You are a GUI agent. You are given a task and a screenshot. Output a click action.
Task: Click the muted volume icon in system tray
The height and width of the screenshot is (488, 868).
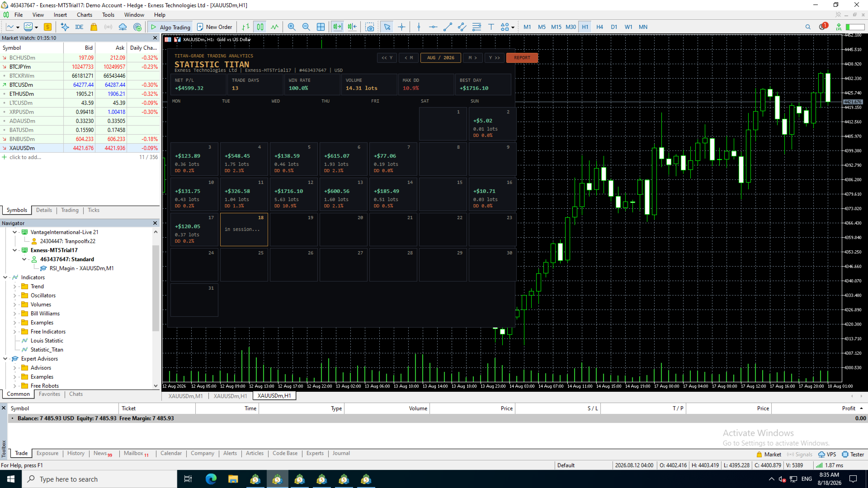tap(782, 479)
